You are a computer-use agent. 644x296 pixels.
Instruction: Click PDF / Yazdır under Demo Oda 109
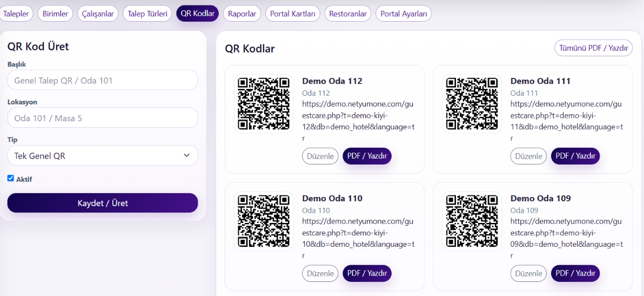click(575, 273)
